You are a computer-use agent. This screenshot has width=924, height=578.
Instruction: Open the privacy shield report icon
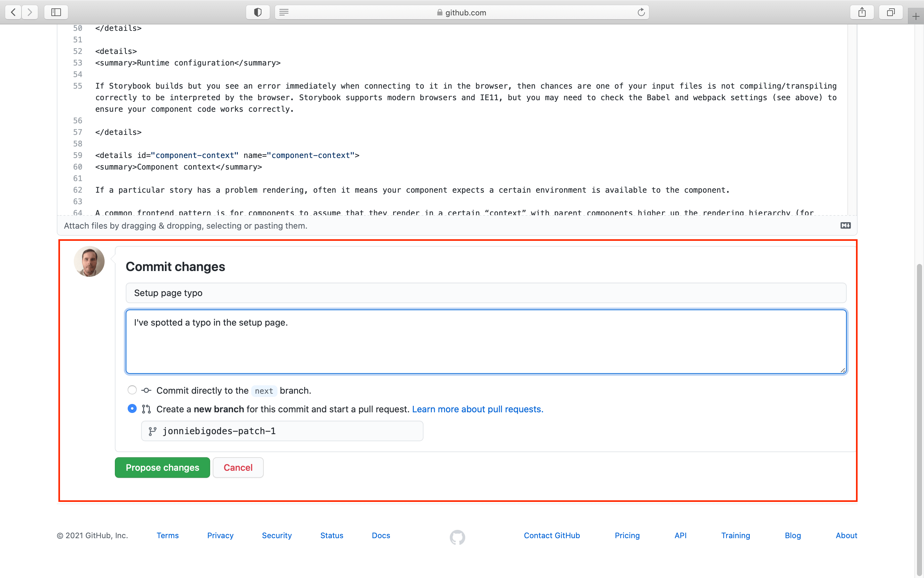[258, 12]
